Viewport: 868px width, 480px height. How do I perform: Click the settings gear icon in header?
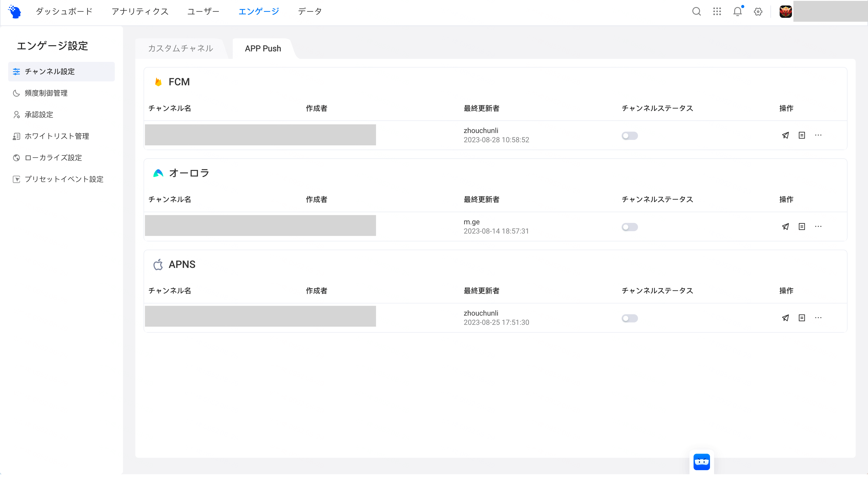[x=758, y=12]
